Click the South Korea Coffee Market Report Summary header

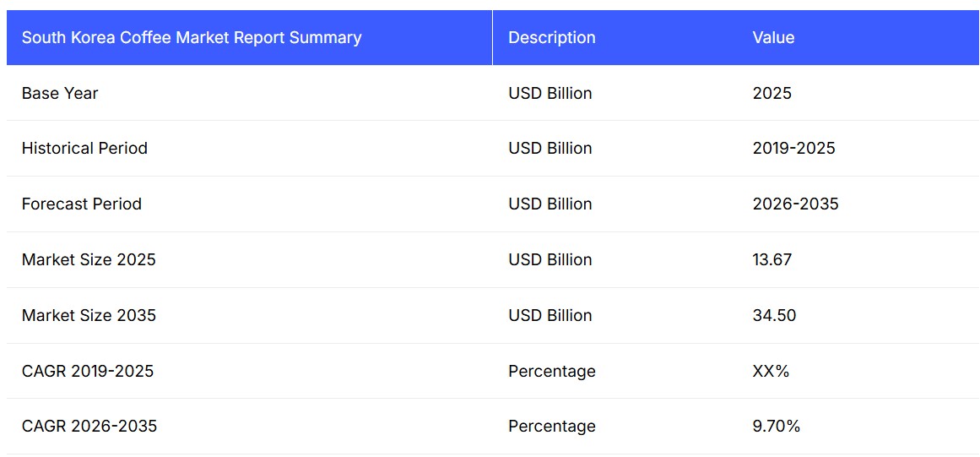(x=192, y=38)
